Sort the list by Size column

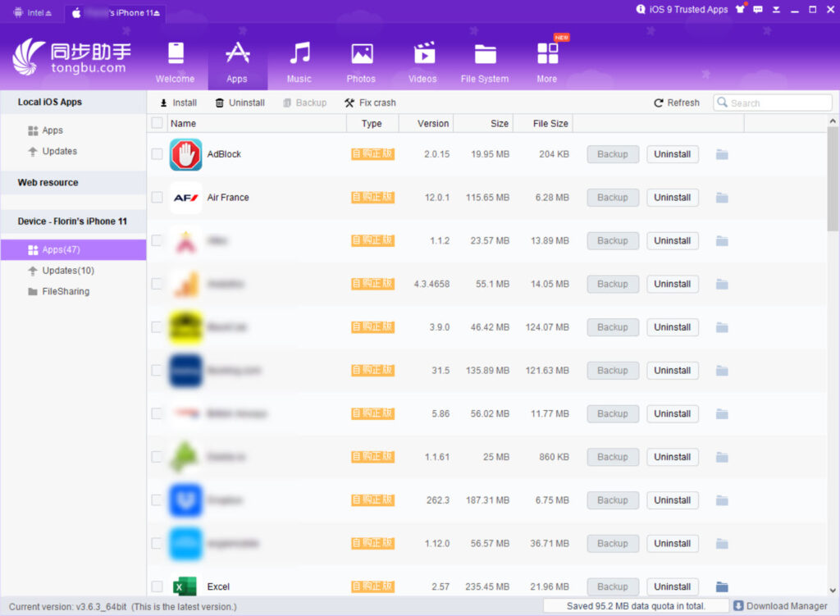499,124
